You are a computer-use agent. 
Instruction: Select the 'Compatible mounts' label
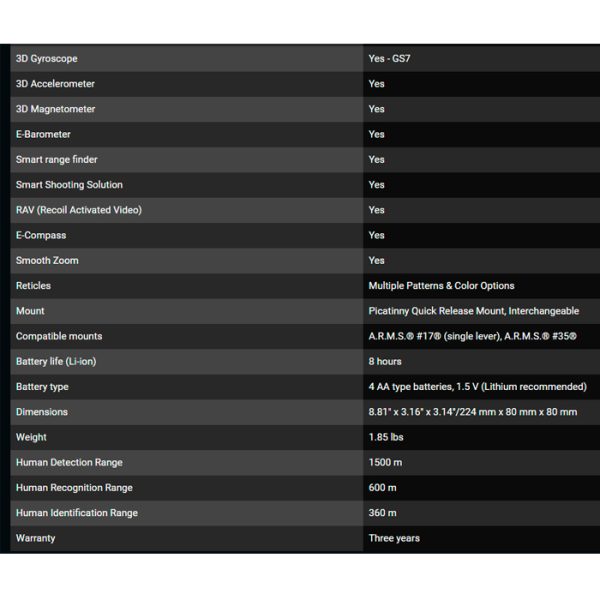pos(59,336)
